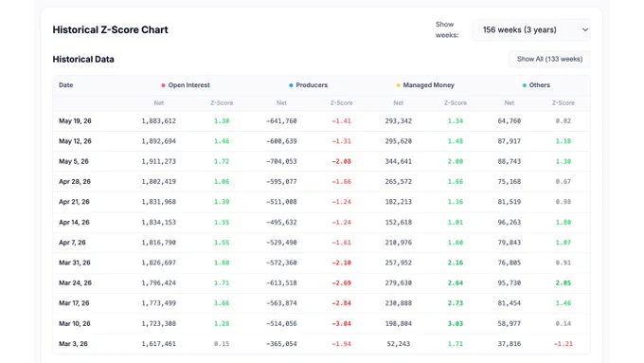This screenshot has width=644, height=363.
Task: Click the Date column header
Action: tap(65, 85)
